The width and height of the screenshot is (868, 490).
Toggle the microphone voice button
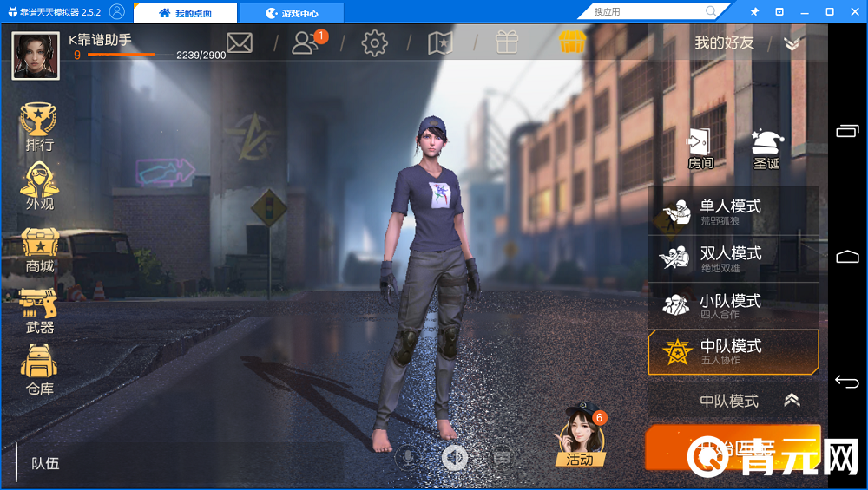click(x=407, y=457)
